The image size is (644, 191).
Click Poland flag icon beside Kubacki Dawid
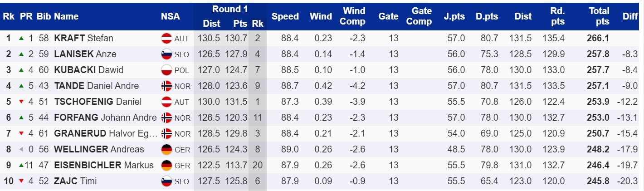166,70
